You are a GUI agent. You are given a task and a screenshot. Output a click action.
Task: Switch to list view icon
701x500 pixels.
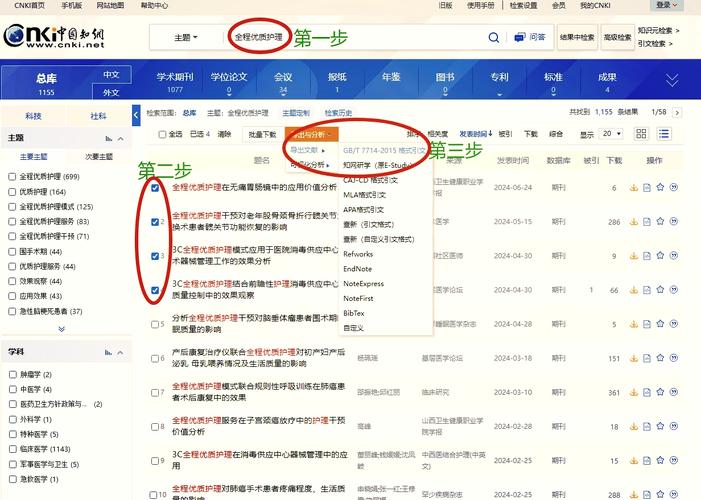tap(664, 134)
